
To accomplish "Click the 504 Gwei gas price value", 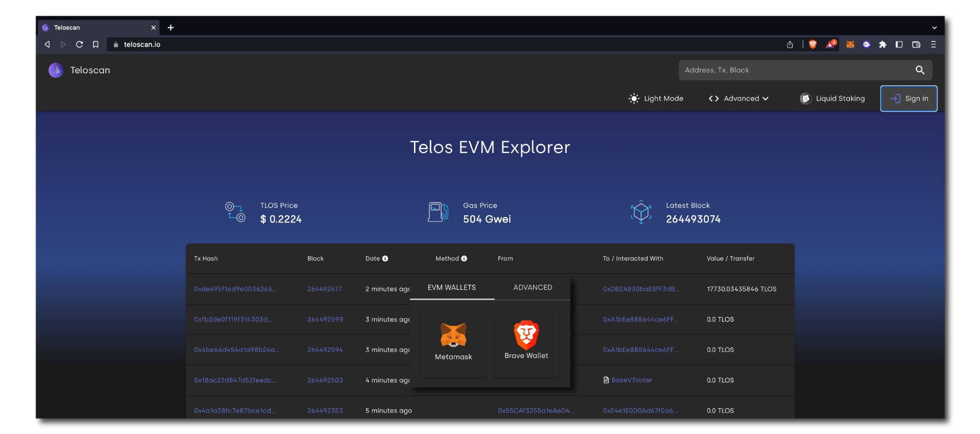I will click(487, 219).
